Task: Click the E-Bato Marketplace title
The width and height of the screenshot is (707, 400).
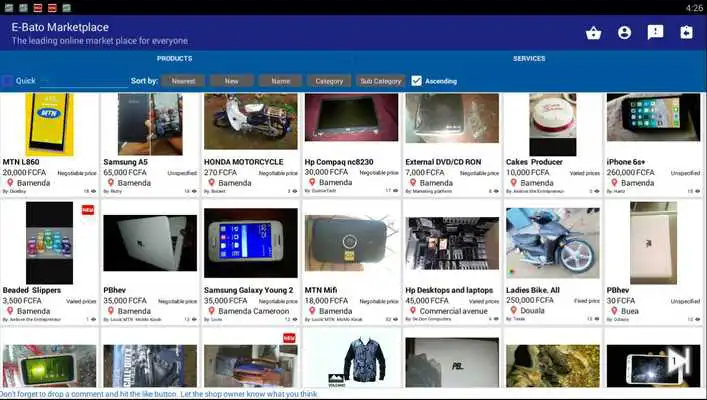Action: [60, 27]
